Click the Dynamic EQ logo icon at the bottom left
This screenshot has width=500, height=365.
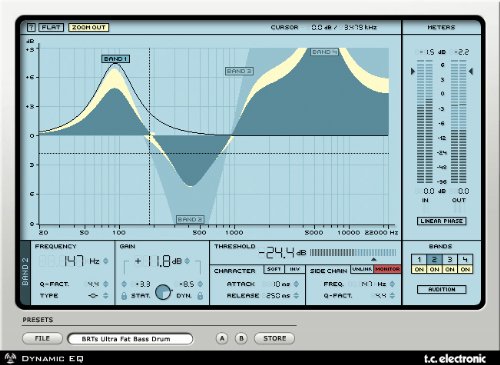[11, 358]
